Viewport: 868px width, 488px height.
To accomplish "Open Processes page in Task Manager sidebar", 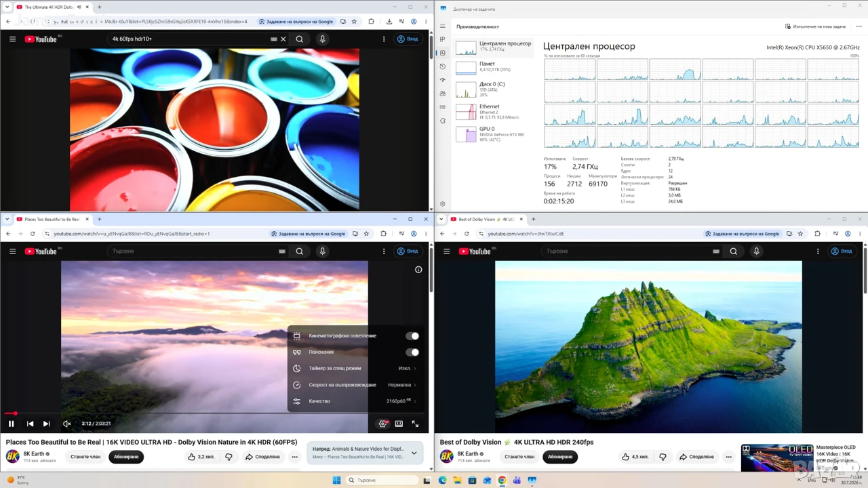I will [x=443, y=40].
